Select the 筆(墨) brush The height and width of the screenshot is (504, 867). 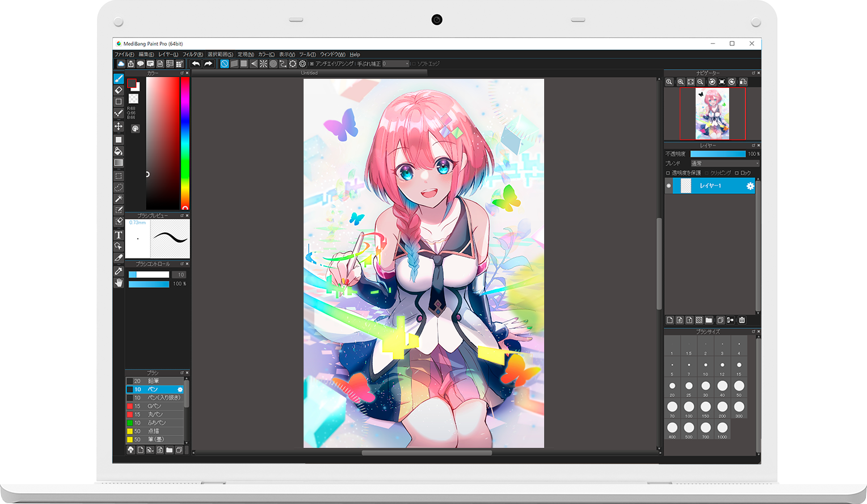point(154,439)
